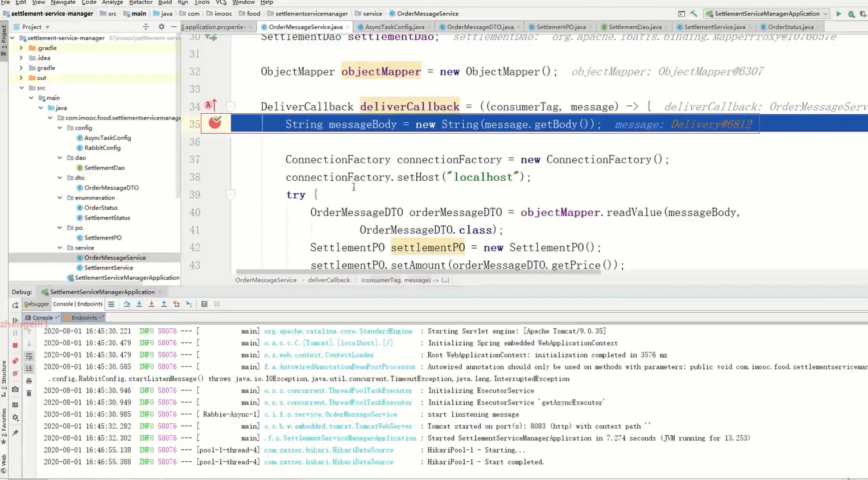Collapse the config package
This screenshot has width=868, height=480.
(60, 128)
